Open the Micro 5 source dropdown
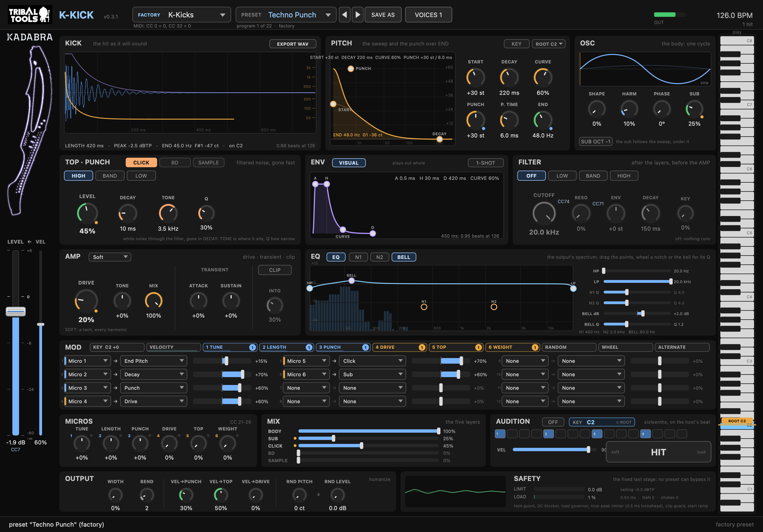 (306, 361)
